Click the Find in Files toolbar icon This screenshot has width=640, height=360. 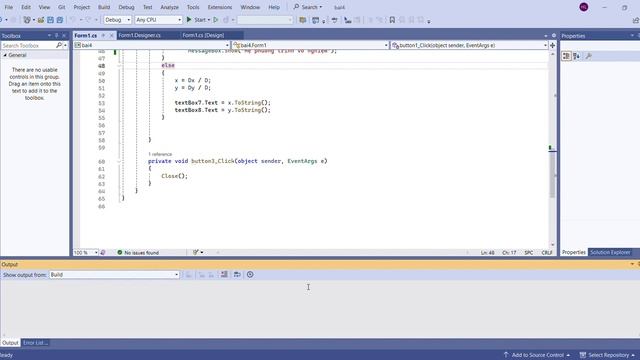click(x=302, y=20)
